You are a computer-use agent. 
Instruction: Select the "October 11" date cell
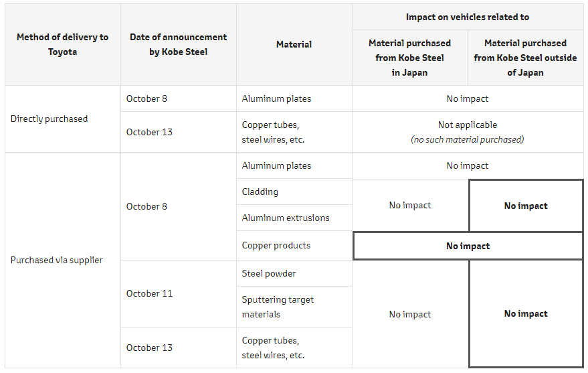click(x=149, y=293)
